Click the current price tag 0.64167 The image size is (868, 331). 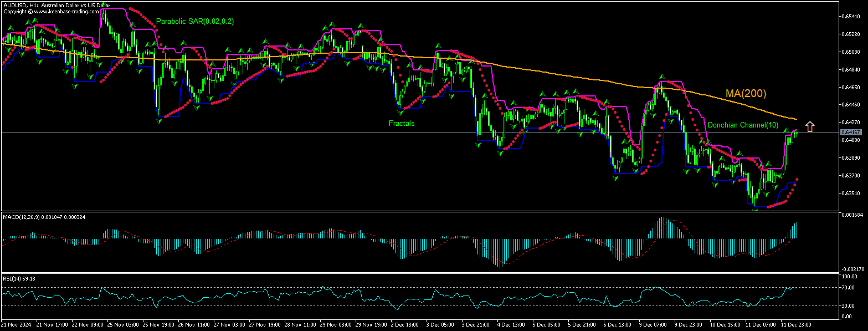pos(850,132)
